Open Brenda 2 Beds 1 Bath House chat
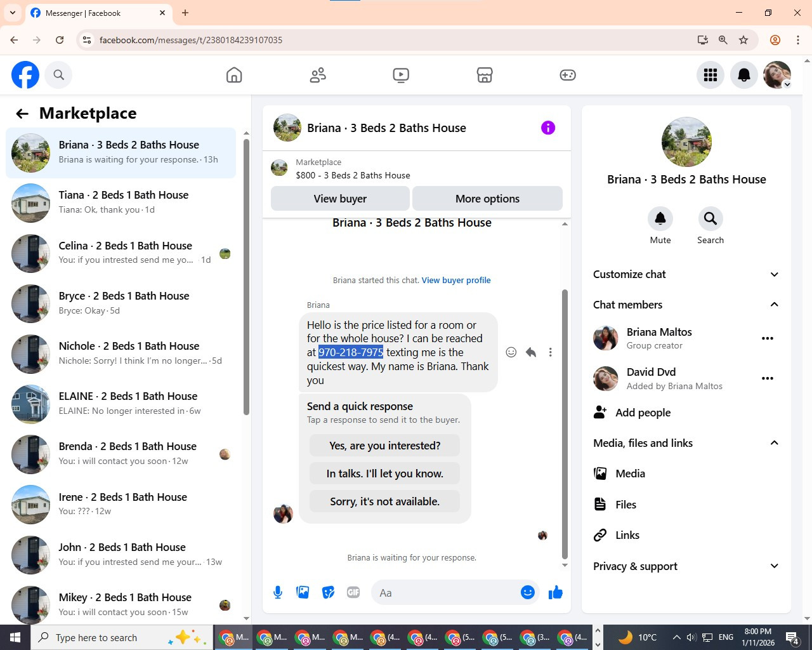 121,454
